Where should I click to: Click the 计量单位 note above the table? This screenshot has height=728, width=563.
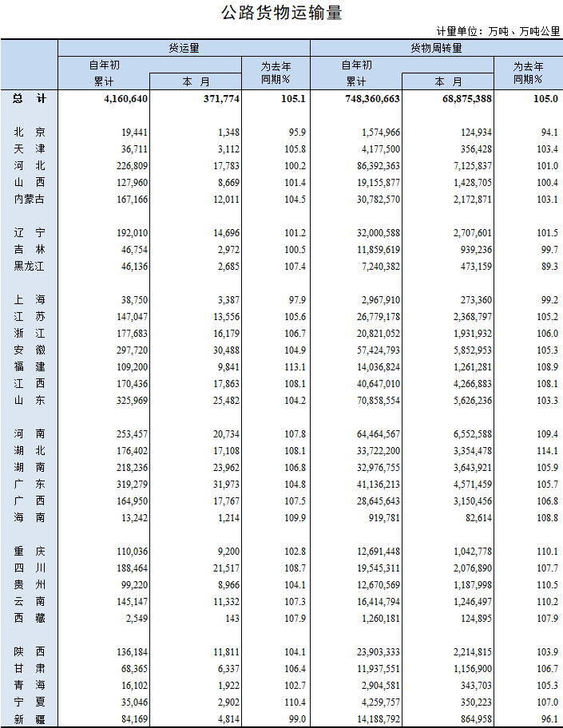(498, 31)
